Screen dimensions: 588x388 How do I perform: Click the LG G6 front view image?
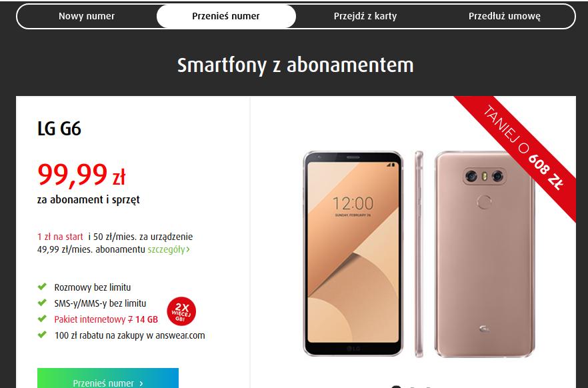[x=353, y=253]
